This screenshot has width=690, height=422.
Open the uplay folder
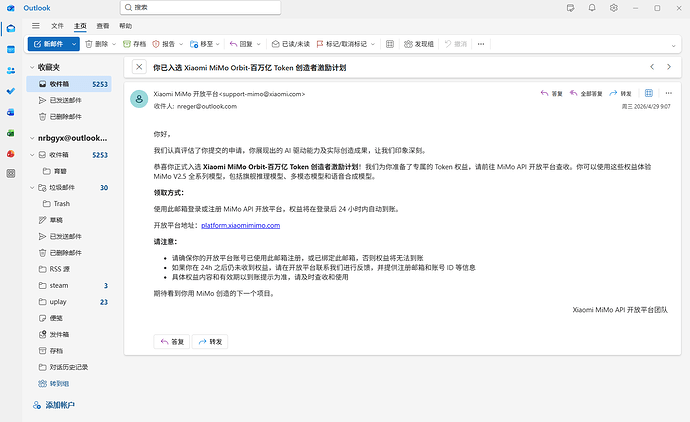[x=69, y=302]
